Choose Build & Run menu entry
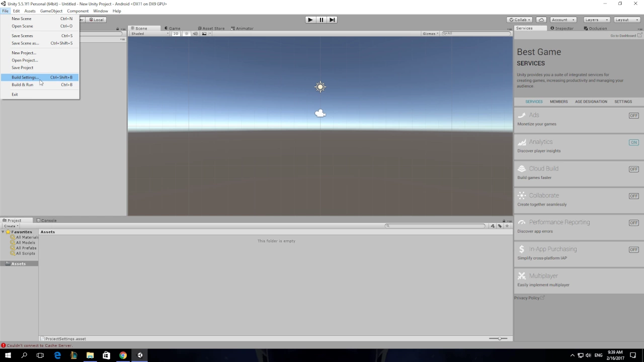This screenshot has height=362, width=644. click(40, 84)
